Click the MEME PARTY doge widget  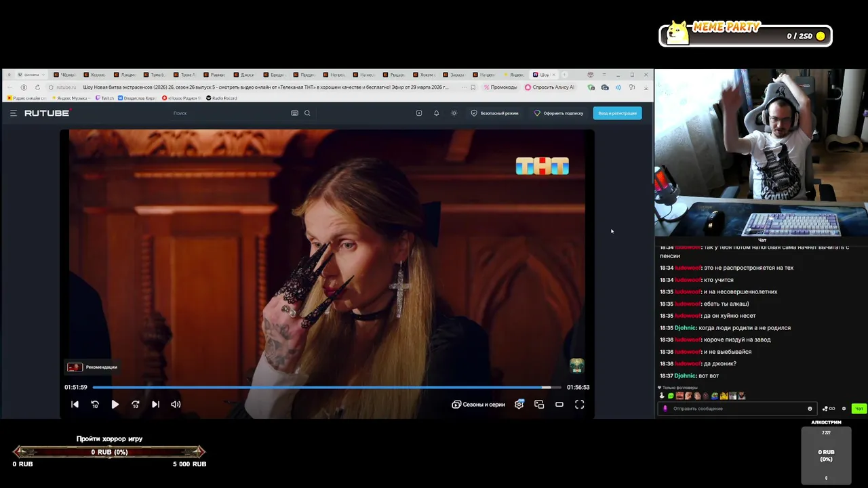coord(745,33)
